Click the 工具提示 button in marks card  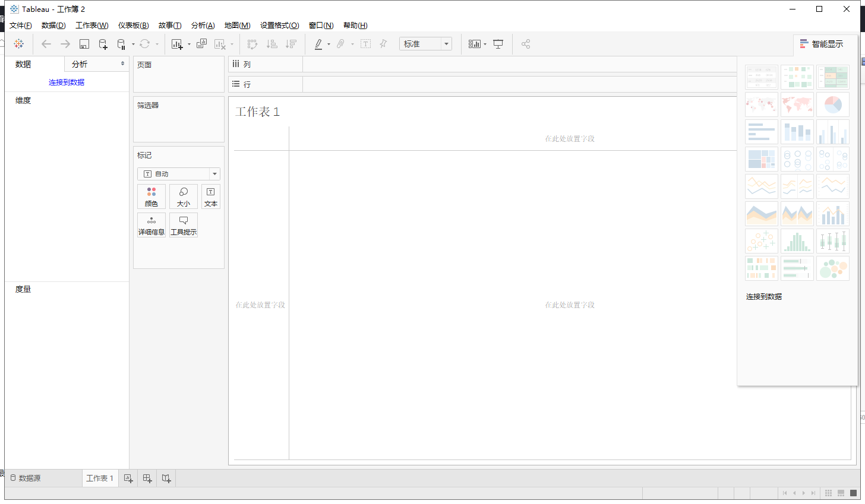coord(184,226)
